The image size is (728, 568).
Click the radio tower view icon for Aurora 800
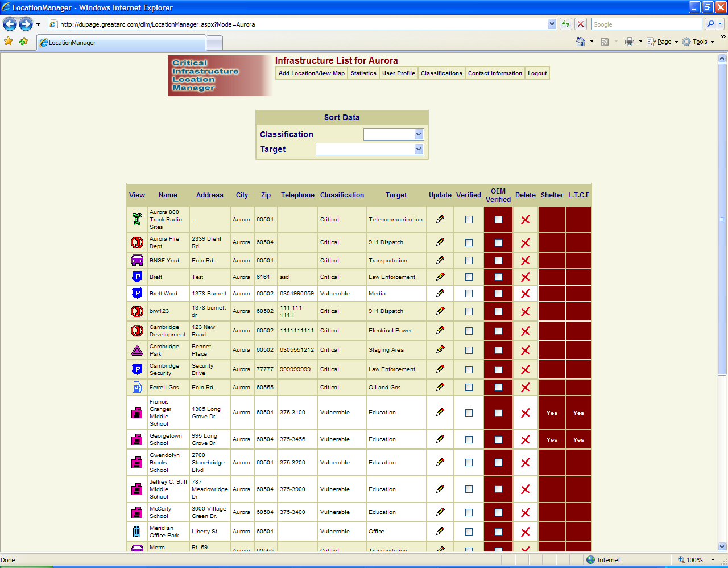[137, 219]
